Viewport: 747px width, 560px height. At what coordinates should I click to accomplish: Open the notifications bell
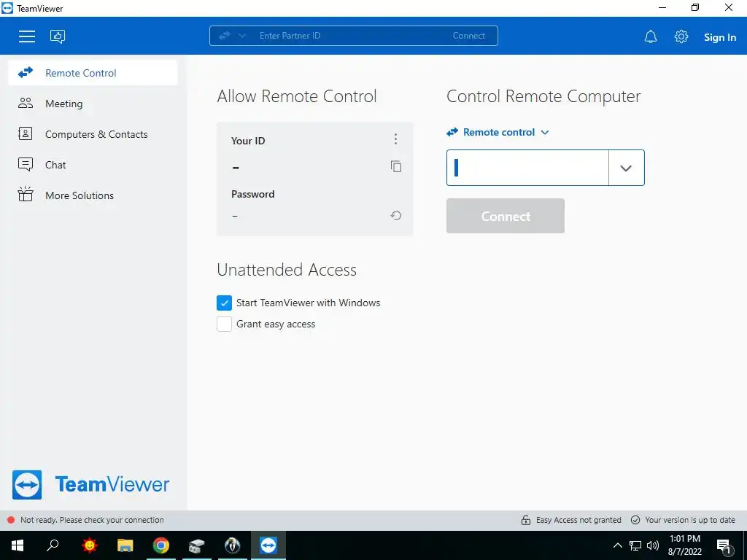pyautogui.click(x=650, y=36)
